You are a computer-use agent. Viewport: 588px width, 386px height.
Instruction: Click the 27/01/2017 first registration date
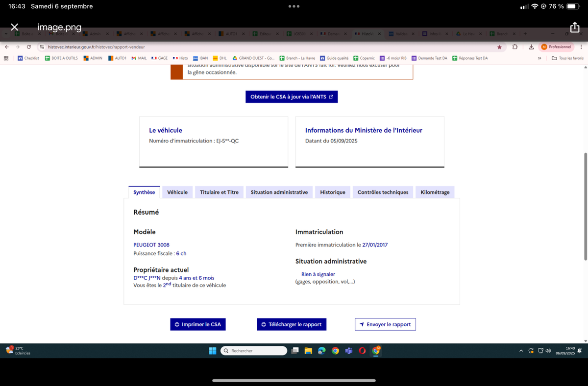pos(375,244)
